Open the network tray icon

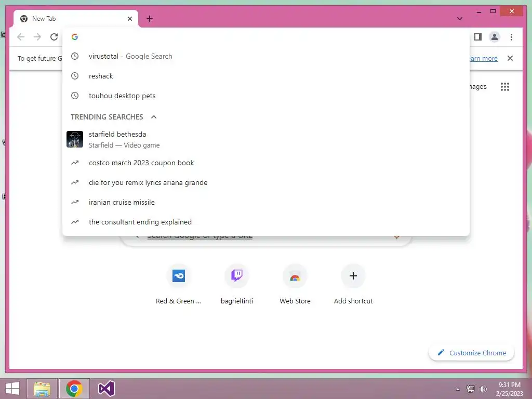471,389
